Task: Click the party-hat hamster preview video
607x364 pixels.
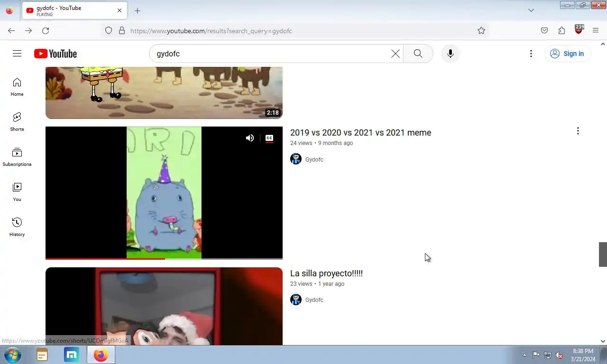Action: [164, 192]
